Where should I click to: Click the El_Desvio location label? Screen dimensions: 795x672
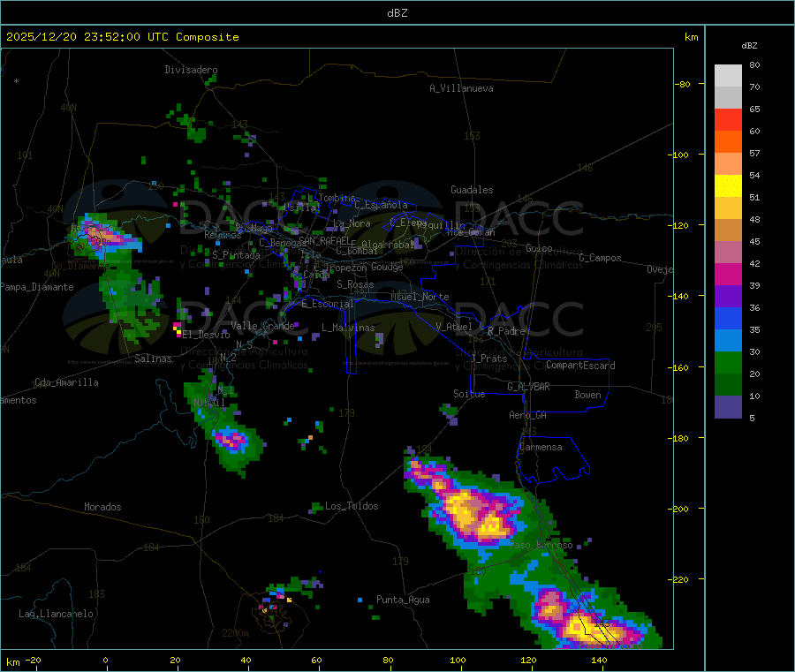point(206,335)
